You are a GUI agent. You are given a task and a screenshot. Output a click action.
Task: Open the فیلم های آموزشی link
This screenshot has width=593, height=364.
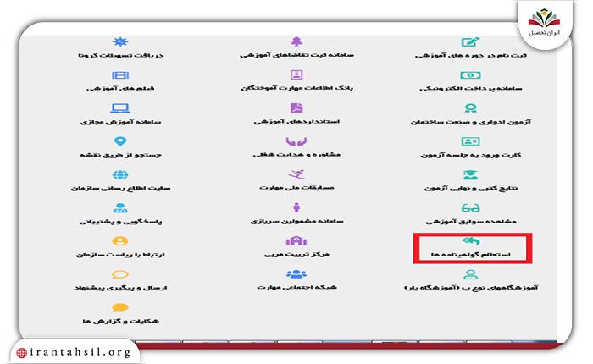120,88
